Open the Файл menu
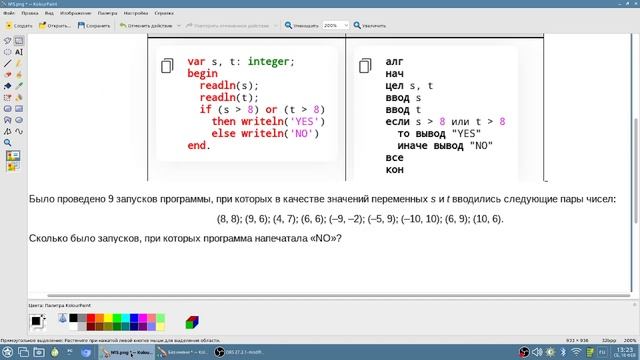 [9, 13]
